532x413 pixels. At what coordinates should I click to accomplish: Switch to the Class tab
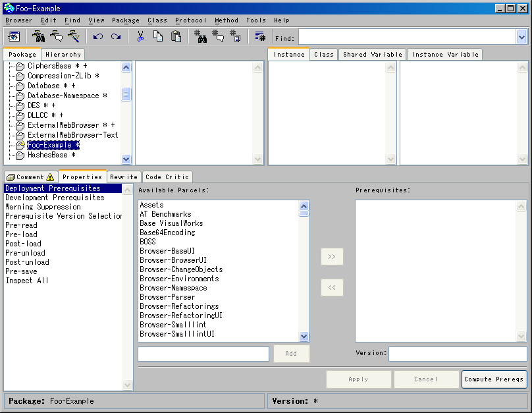324,54
